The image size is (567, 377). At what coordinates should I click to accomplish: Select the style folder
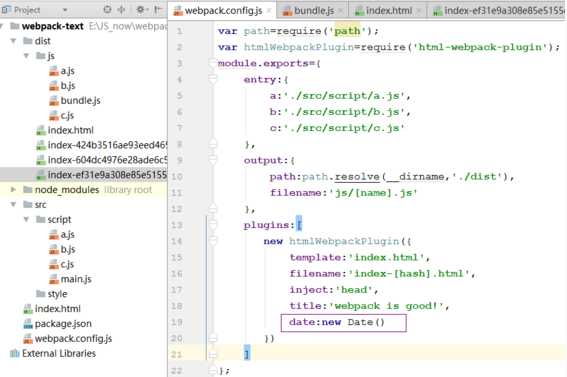[x=57, y=294]
